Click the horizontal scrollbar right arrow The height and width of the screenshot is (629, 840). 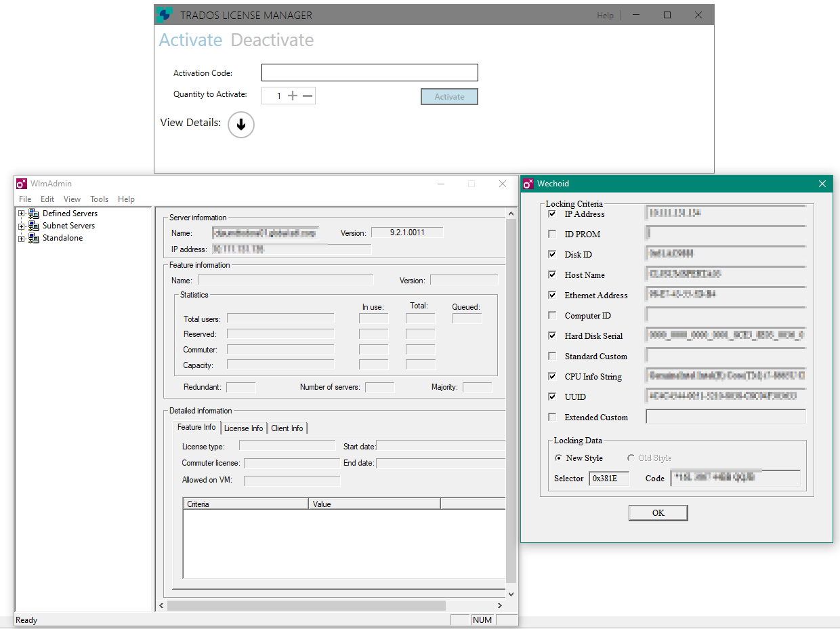click(x=500, y=605)
